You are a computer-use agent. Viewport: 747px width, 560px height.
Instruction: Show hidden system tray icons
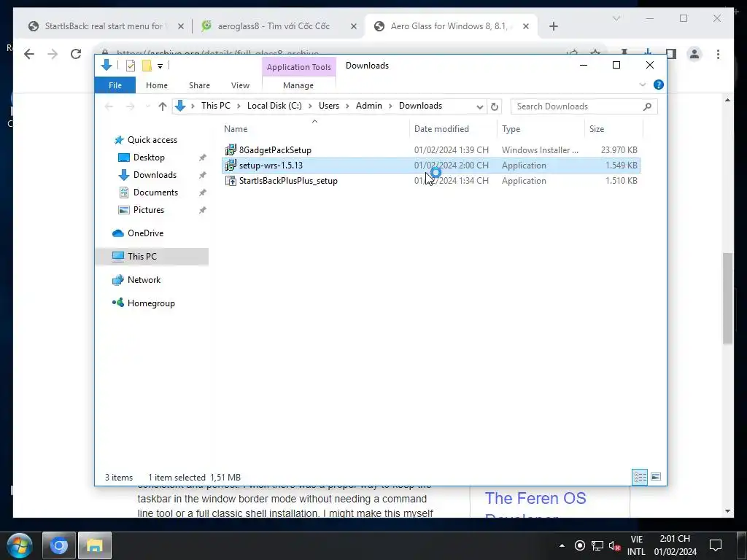(562, 545)
